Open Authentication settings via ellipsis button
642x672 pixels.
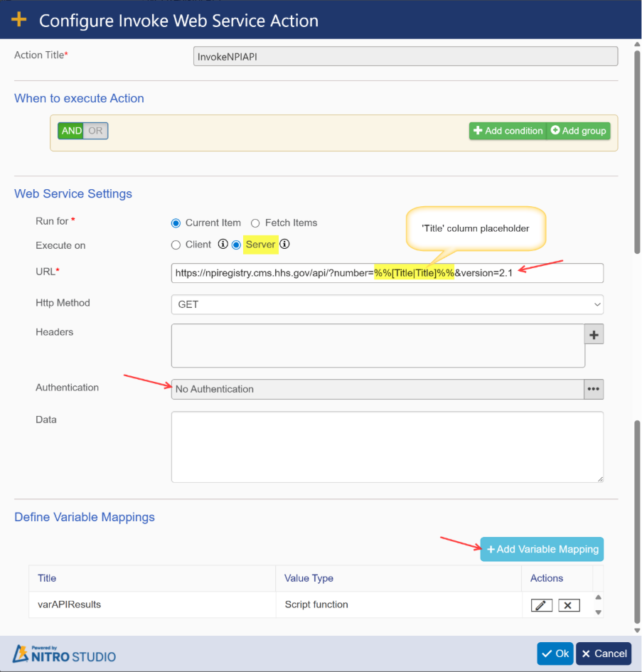point(594,389)
